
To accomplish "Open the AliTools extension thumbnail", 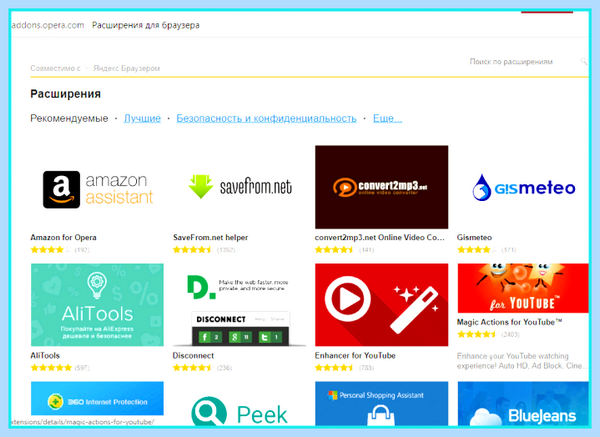I will pos(97,305).
